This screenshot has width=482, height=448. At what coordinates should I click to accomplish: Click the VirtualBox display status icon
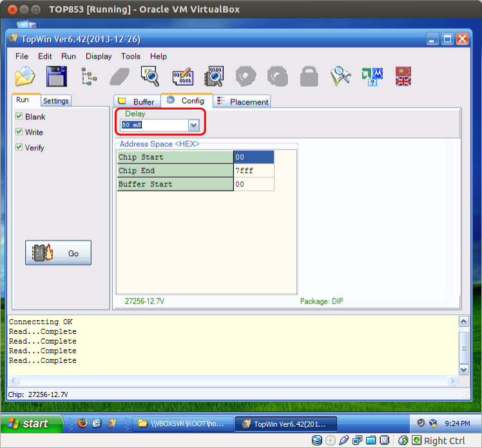(x=384, y=440)
